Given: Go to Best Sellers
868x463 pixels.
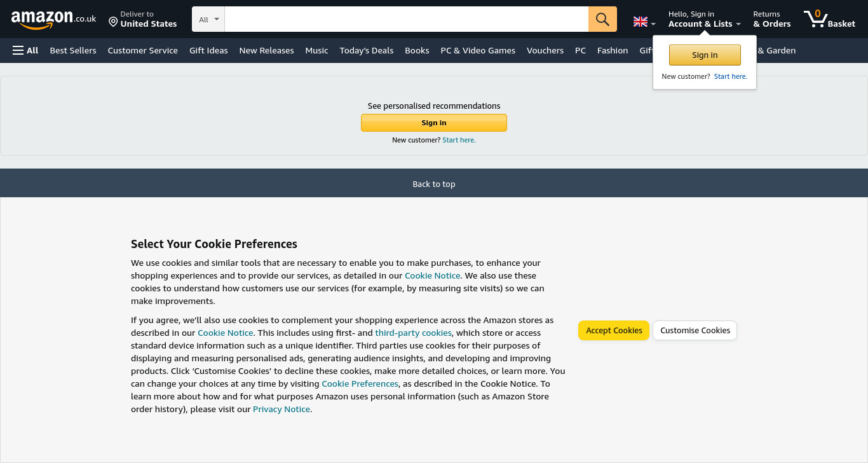Looking at the screenshot, I should [x=73, y=50].
